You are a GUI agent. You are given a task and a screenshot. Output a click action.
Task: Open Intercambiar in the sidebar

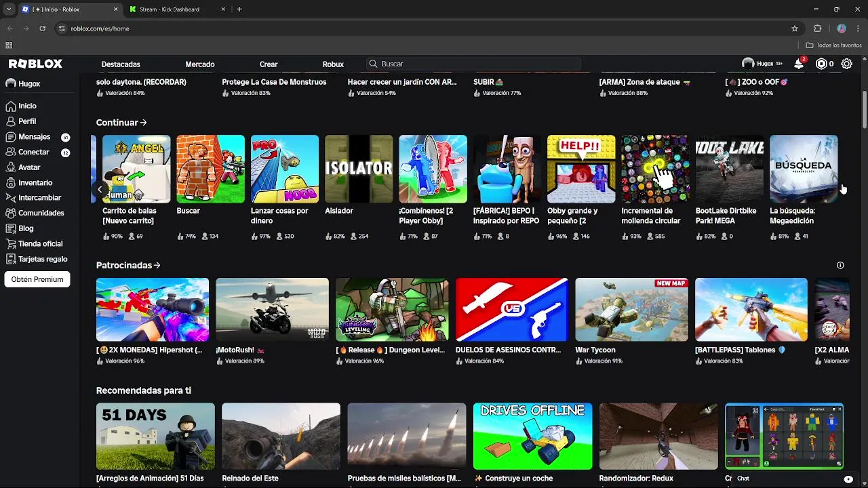tap(39, 198)
